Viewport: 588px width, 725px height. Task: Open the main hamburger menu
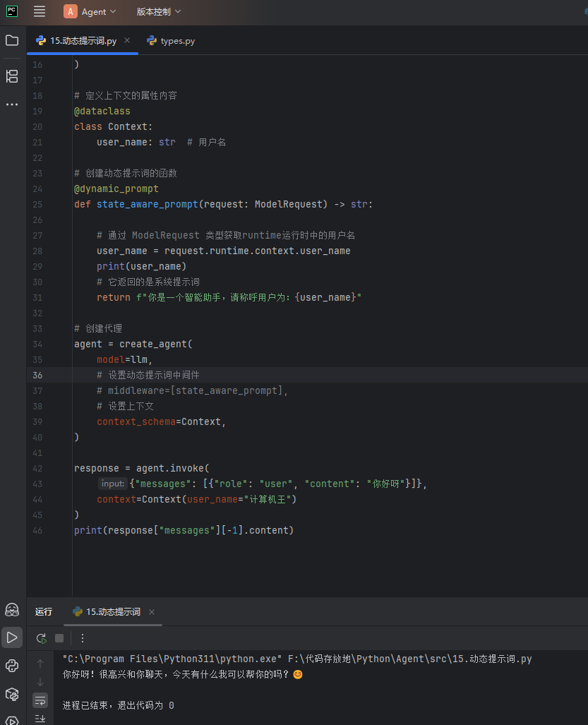40,11
